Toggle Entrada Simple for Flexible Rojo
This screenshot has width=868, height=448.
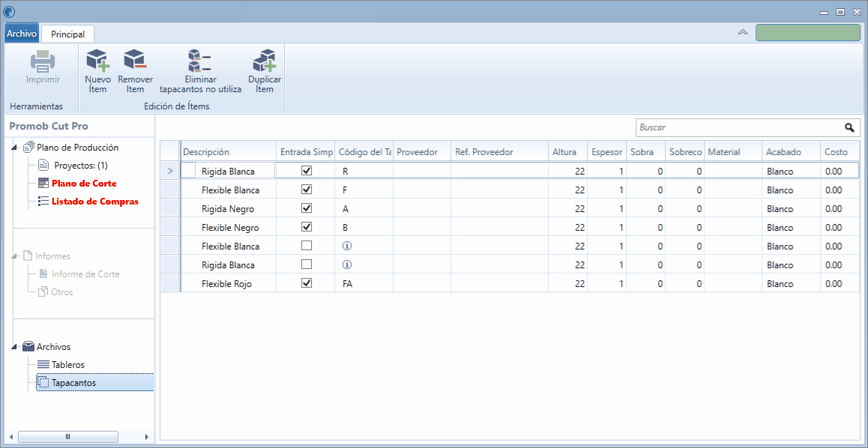[x=306, y=282]
